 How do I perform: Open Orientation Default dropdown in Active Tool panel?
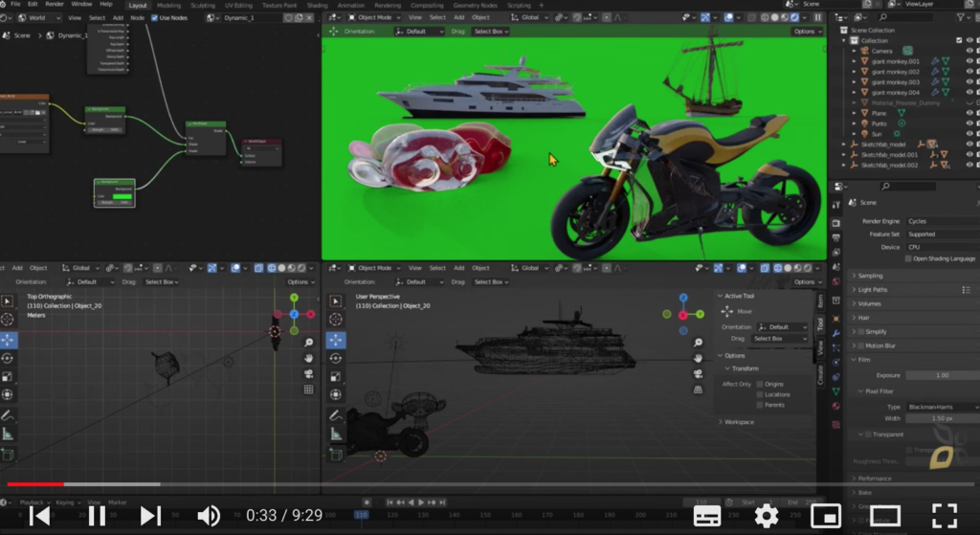click(783, 327)
